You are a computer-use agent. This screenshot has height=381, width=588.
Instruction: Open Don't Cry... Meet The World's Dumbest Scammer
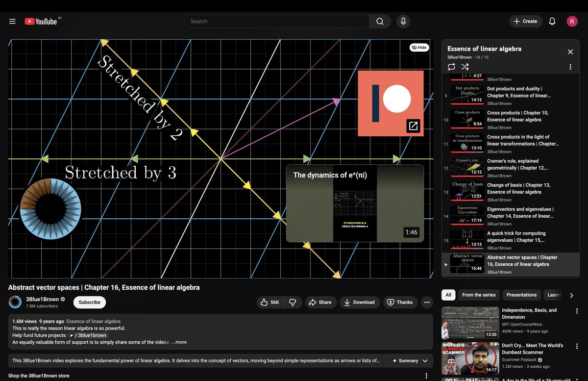pos(533,349)
